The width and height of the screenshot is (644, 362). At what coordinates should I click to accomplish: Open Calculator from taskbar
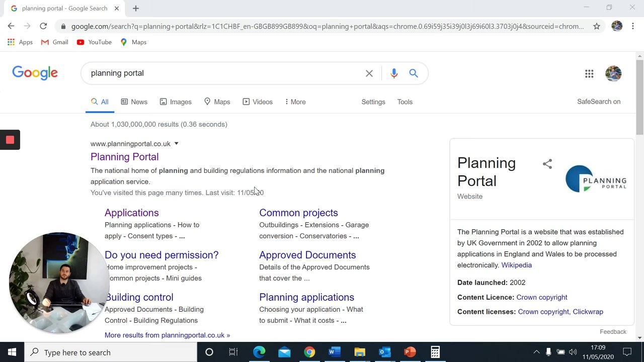click(x=435, y=352)
